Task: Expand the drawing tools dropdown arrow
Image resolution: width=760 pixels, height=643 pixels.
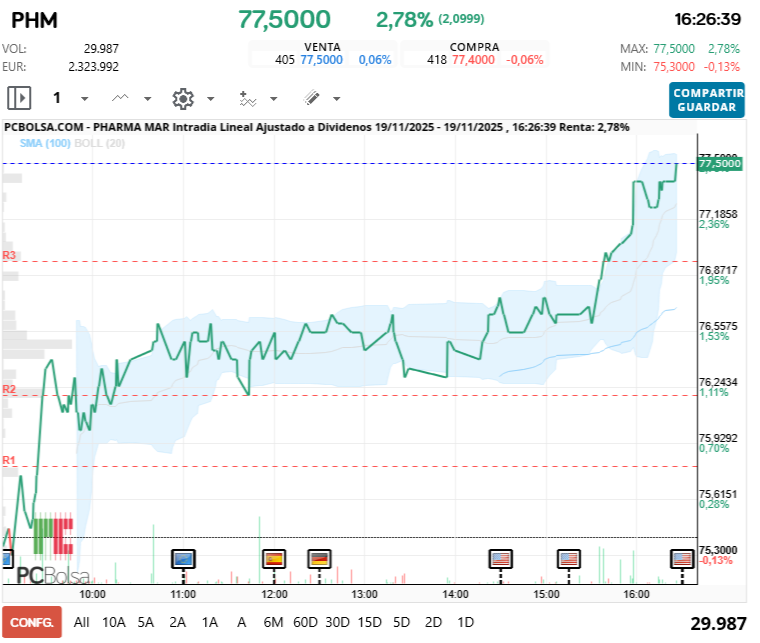Action: [x=336, y=99]
